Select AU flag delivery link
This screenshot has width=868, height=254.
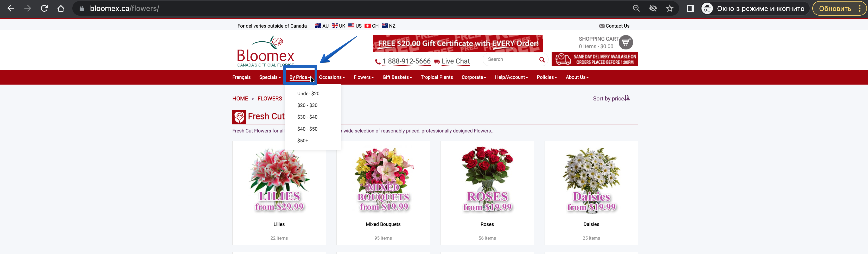coord(321,26)
